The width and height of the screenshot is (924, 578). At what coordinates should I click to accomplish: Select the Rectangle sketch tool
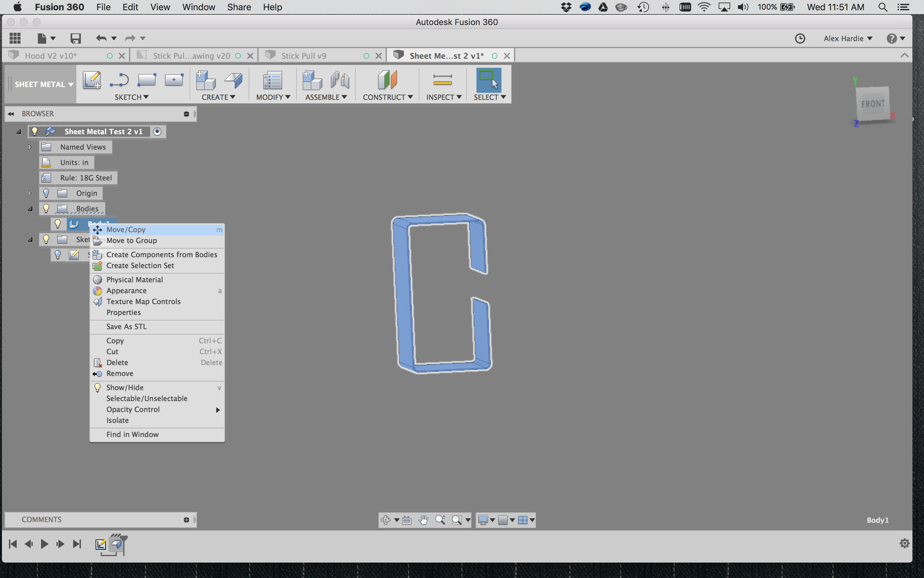point(147,80)
